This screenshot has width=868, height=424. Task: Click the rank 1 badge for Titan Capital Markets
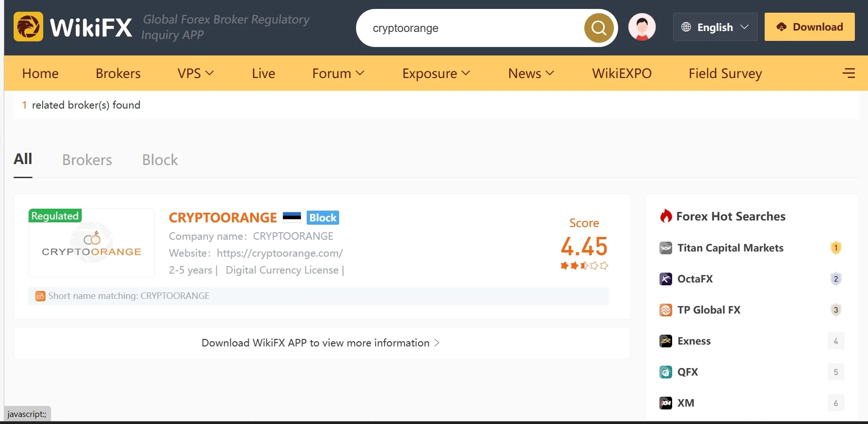coord(836,248)
